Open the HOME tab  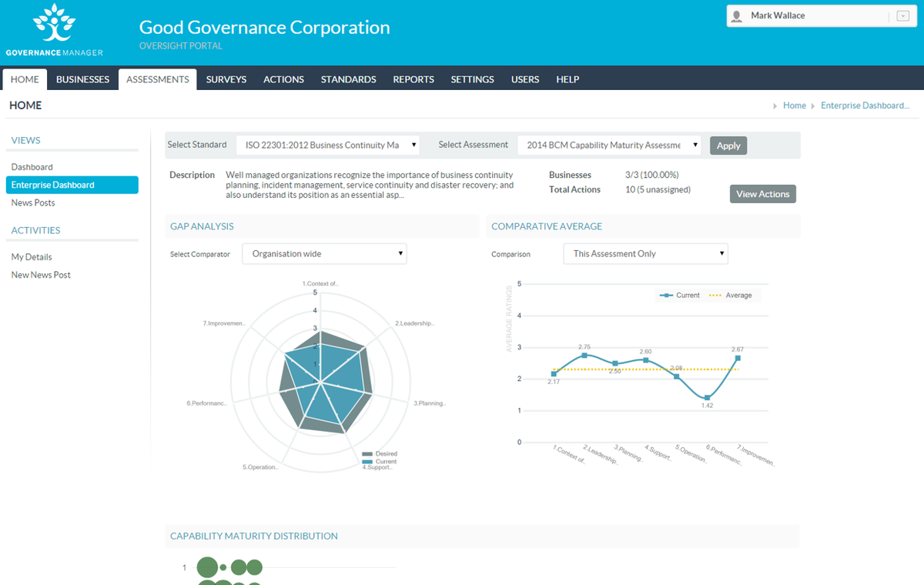pos(25,79)
